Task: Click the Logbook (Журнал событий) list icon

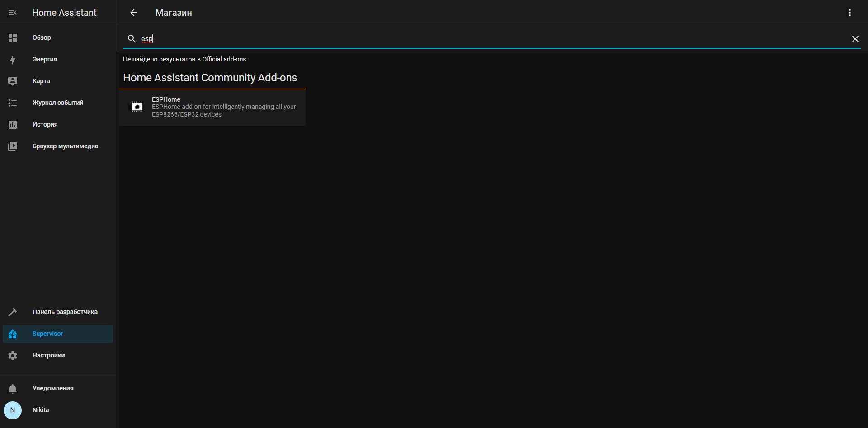Action: pyautogui.click(x=13, y=103)
